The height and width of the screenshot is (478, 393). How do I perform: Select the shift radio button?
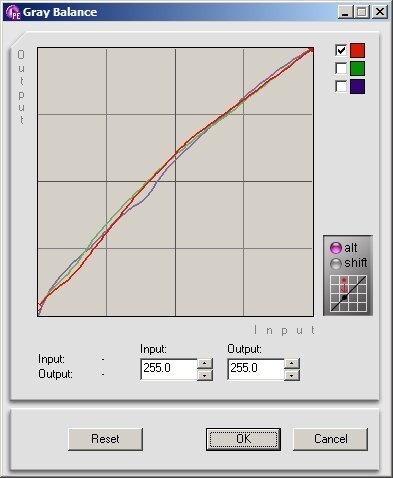click(x=336, y=263)
